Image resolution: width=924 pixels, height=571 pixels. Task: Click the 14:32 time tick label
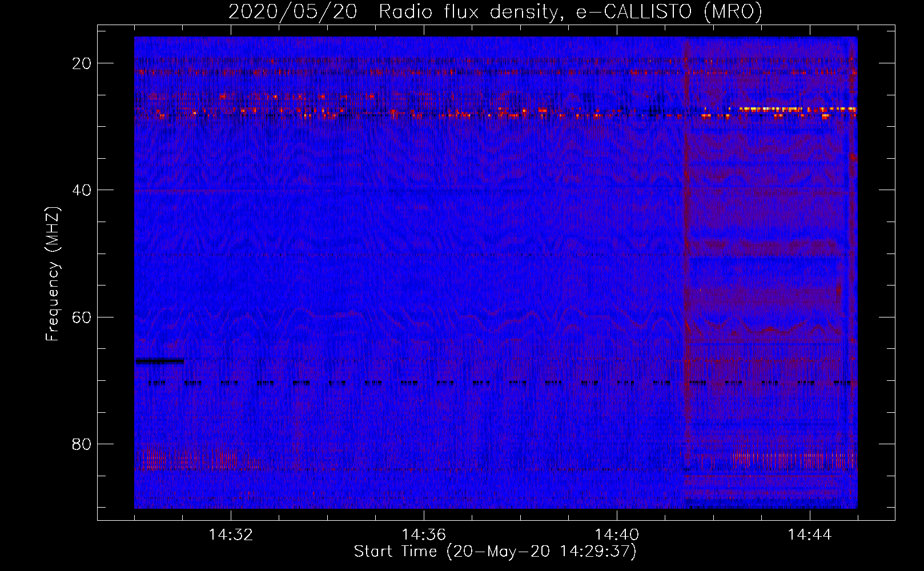pyautogui.click(x=231, y=535)
